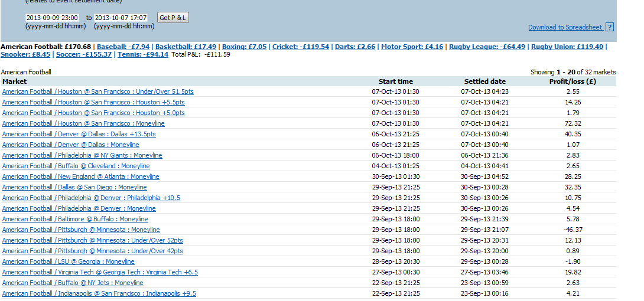Open Philadelphia @ Denver Philadelphia +10.5 market
Image resolution: width=644 pixels, height=301 pixels.
(91, 198)
